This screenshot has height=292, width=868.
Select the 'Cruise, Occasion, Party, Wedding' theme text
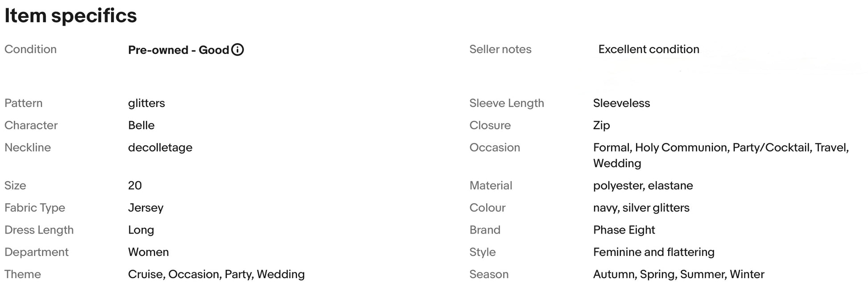pyautogui.click(x=216, y=275)
